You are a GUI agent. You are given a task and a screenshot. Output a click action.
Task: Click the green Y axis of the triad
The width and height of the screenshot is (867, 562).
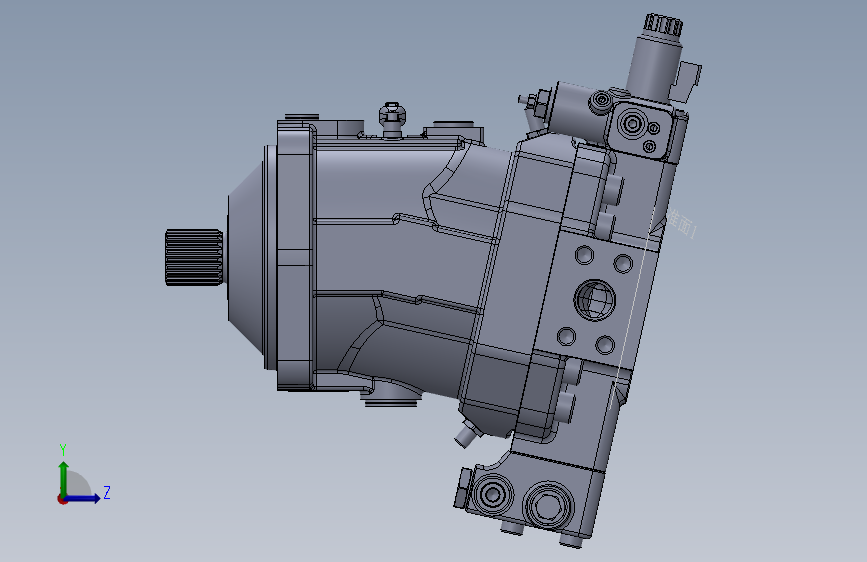click(x=64, y=479)
